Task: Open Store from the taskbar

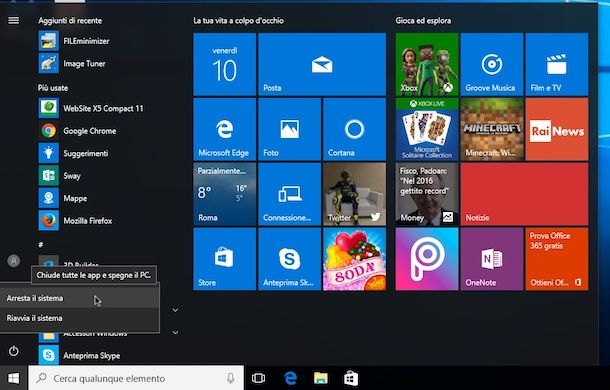Action: (x=351, y=378)
